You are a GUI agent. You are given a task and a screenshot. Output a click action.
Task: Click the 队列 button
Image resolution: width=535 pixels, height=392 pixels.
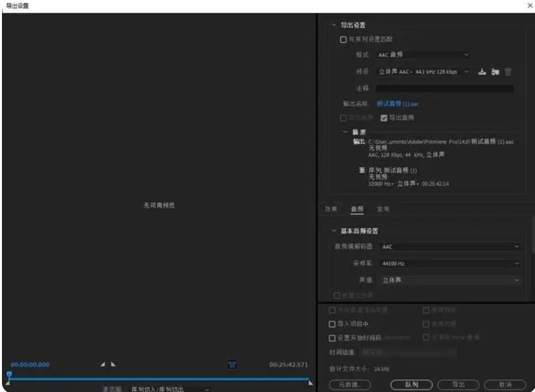tap(412, 384)
